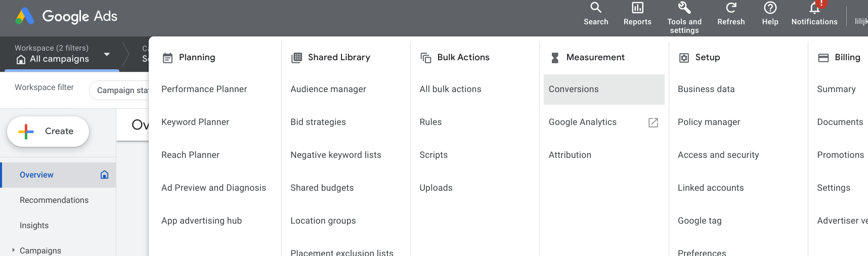Click the Refresh icon
The width and height of the screenshot is (868, 256).
click(731, 8)
